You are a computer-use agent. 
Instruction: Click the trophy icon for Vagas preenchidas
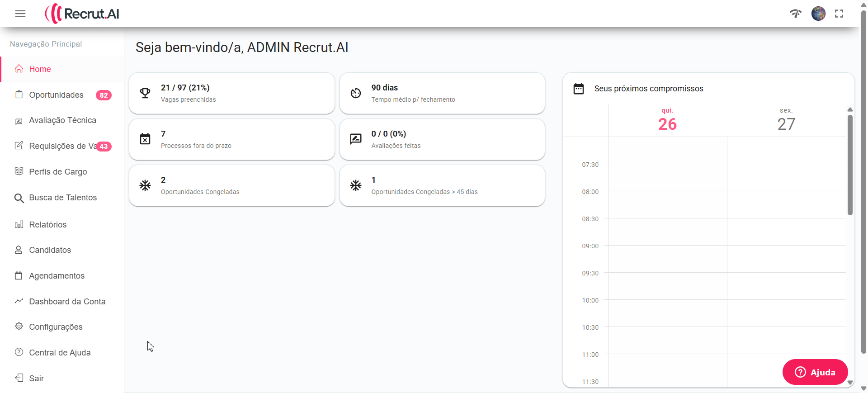[145, 93]
